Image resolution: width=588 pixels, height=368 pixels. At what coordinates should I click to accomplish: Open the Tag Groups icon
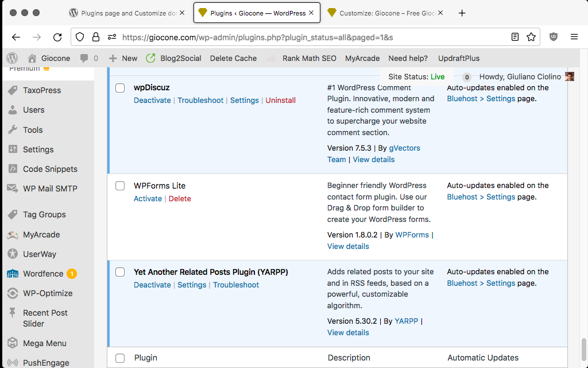(x=13, y=214)
